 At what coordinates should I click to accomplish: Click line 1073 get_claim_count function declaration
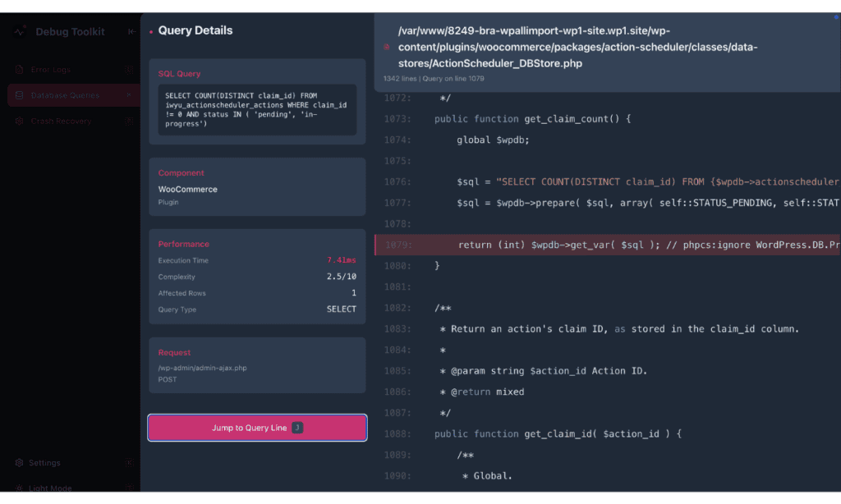click(x=532, y=118)
